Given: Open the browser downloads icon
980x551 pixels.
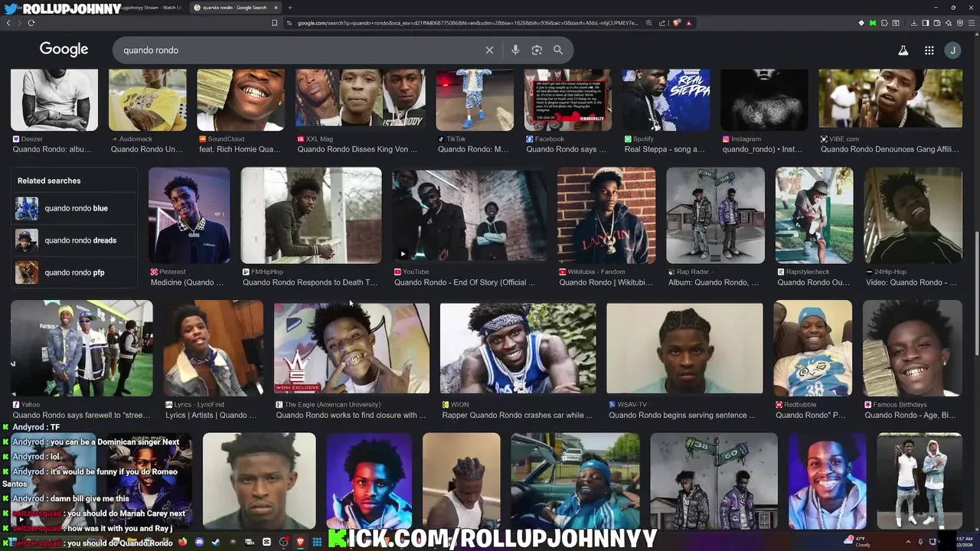Looking at the screenshot, I should tap(913, 23).
